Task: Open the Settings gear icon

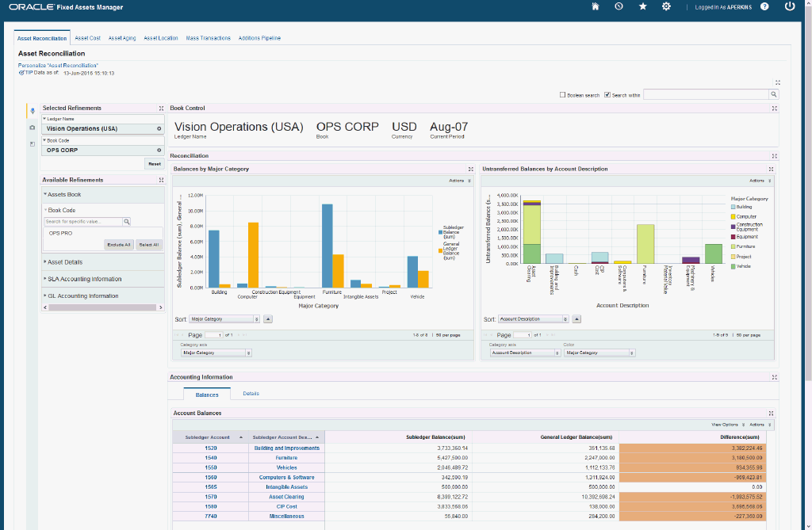Action: (666, 6)
